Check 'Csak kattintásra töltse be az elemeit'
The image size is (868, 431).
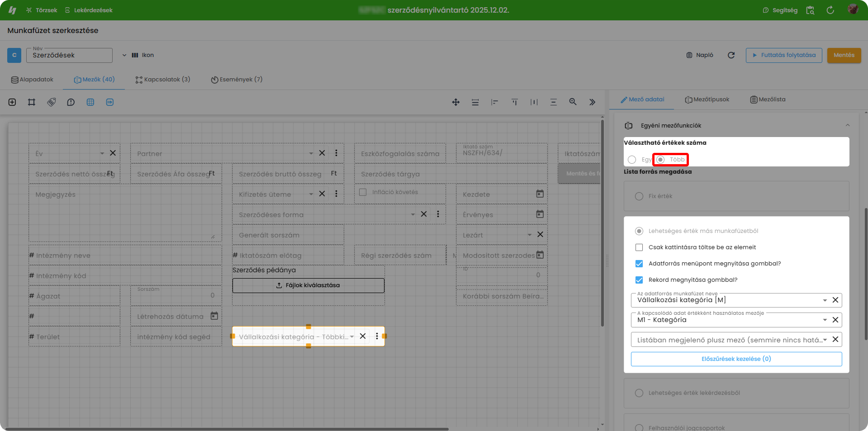[x=639, y=247]
